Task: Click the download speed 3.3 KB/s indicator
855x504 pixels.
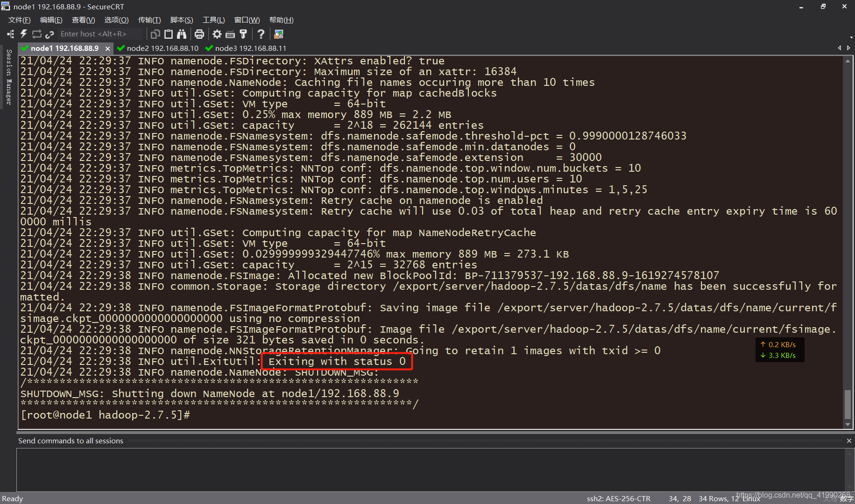Action: coord(778,355)
